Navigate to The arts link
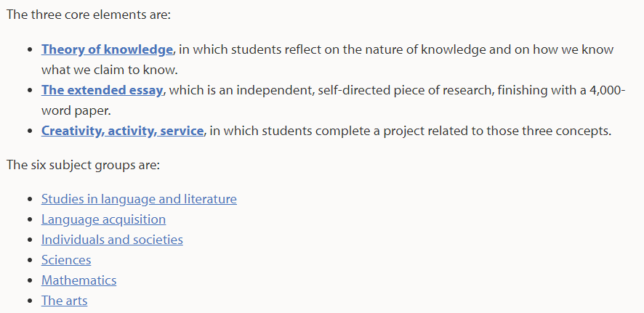The height and width of the screenshot is (313, 644). coord(65,301)
